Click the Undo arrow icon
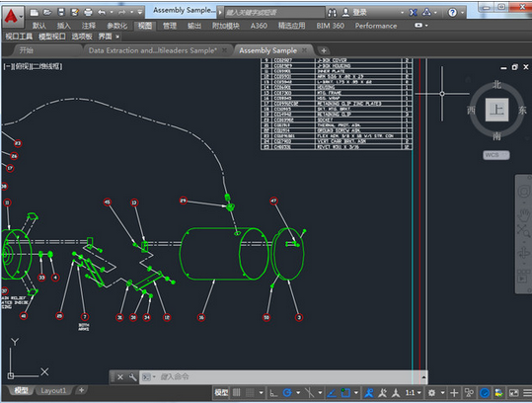This screenshot has height=403, width=532. point(102,13)
